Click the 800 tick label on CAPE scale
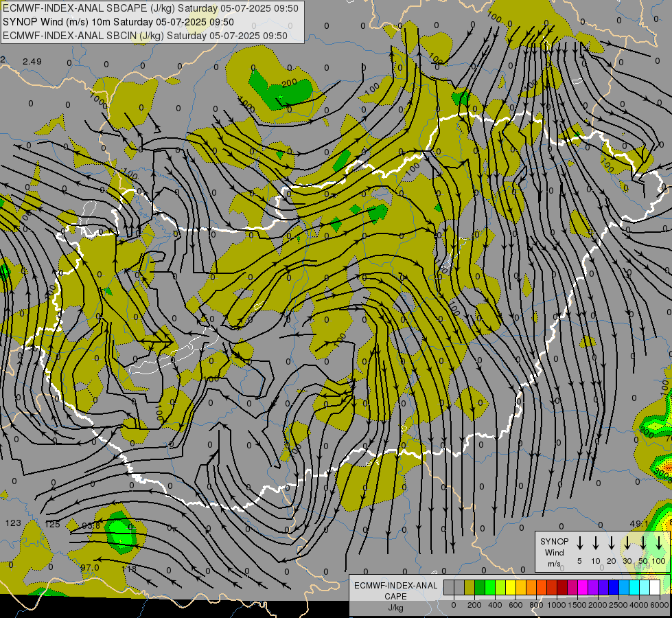 (x=536, y=605)
